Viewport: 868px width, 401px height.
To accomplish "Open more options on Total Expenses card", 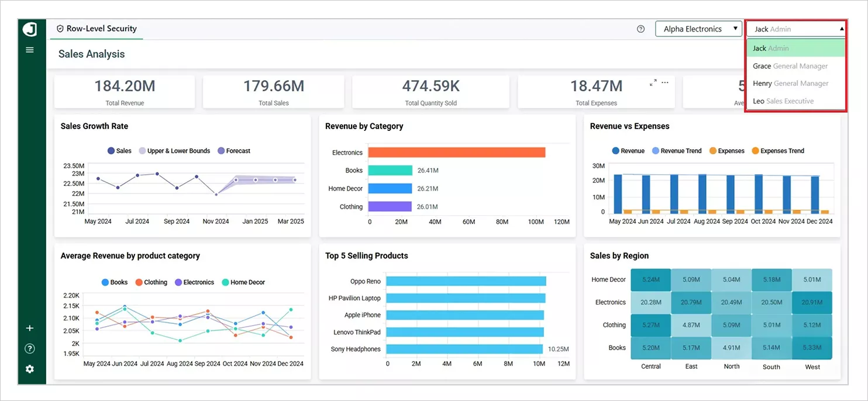I will coord(665,82).
